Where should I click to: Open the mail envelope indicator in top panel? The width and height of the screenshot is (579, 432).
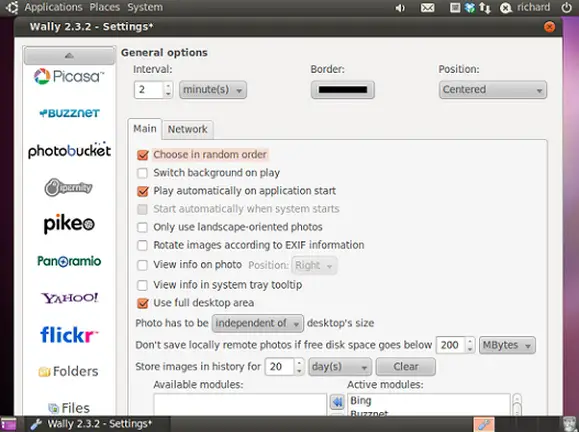point(428,7)
